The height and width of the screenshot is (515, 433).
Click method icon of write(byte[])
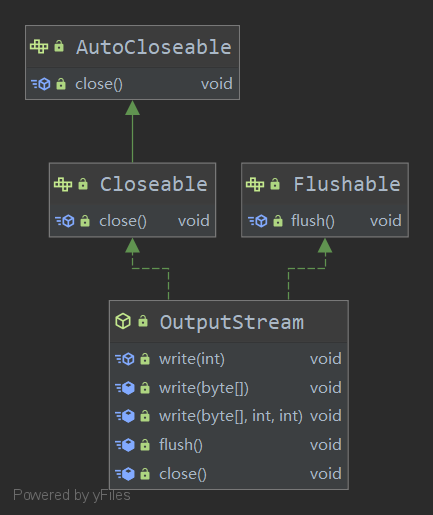[125, 388]
